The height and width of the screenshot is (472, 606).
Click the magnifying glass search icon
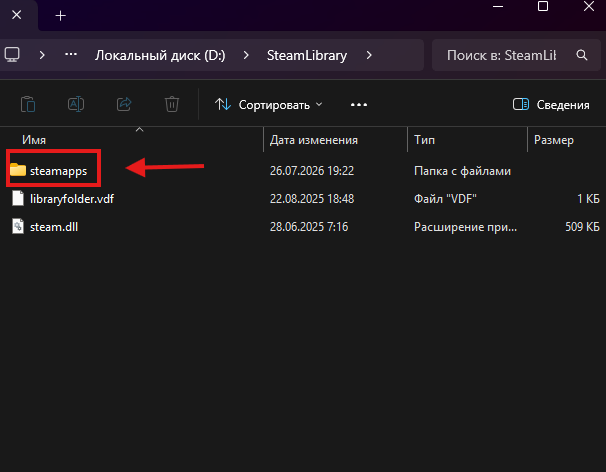point(582,55)
